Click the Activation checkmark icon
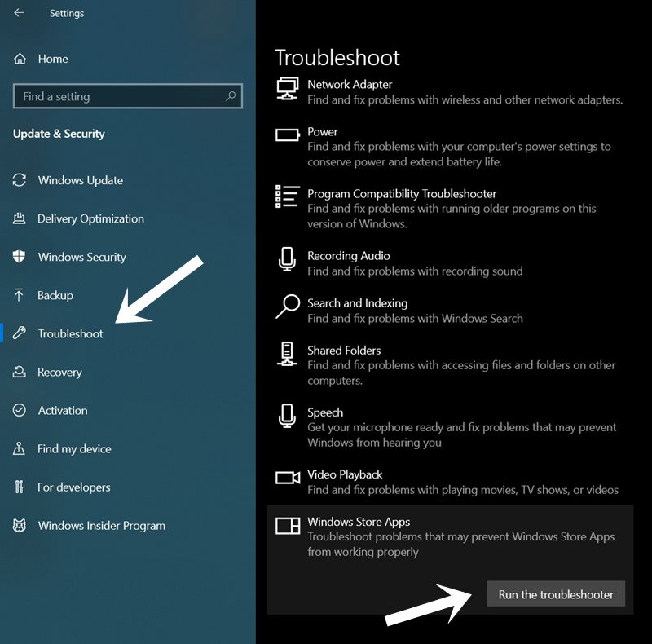This screenshot has width=652, height=644. pos(19,410)
